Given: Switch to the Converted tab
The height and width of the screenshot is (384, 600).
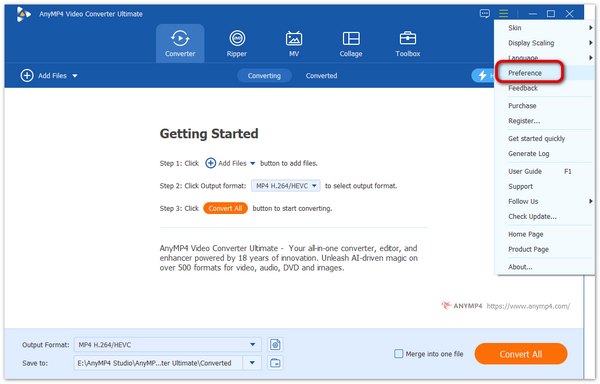Looking at the screenshot, I should click(321, 76).
